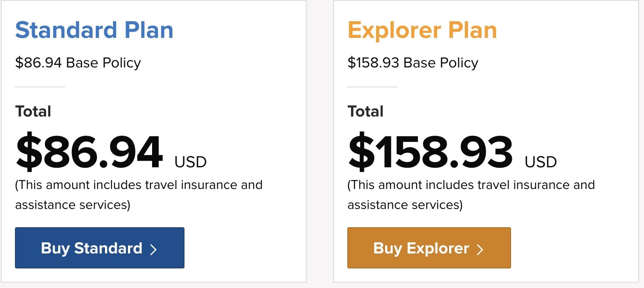This screenshot has width=644, height=288.
Task: Click the divider line under $158.93 Base Policy
Action: point(372,87)
